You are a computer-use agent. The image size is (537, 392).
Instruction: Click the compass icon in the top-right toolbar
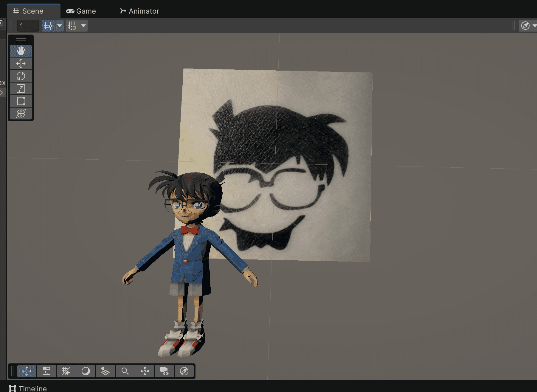click(525, 26)
